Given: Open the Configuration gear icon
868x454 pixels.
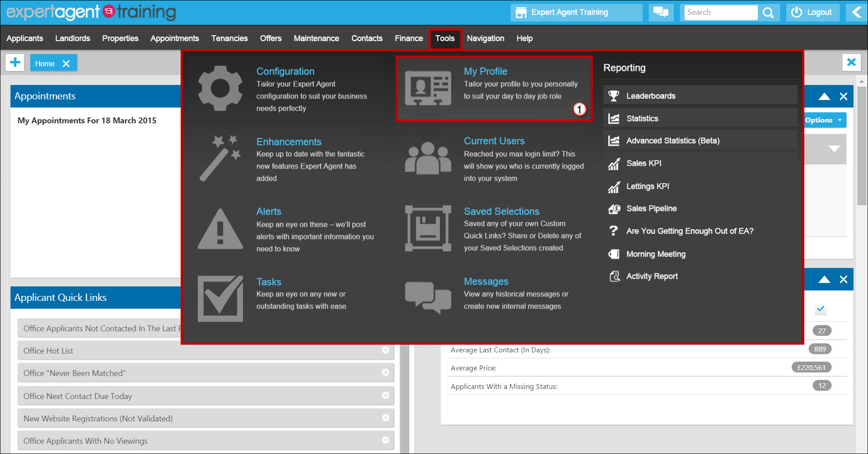Looking at the screenshot, I should point(220,88).
